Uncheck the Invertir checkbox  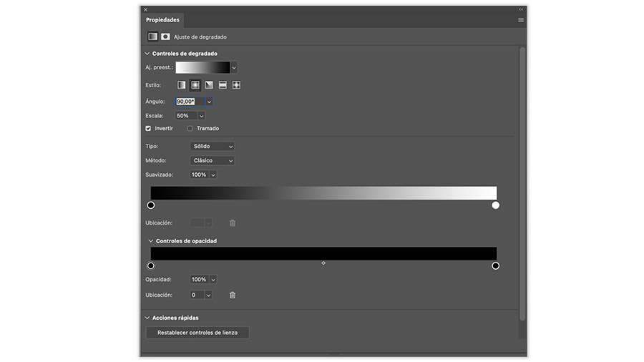click(148, 129)
